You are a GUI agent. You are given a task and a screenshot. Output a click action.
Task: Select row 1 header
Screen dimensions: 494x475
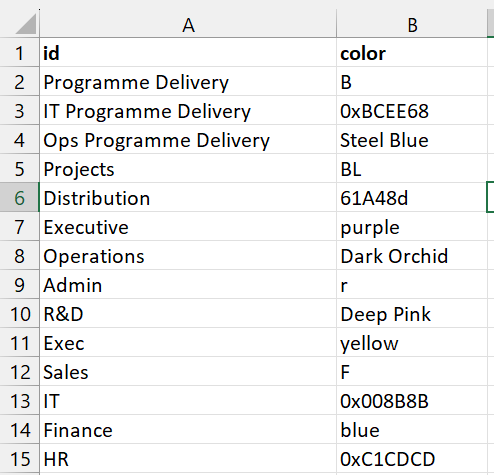tap(19, 52)
